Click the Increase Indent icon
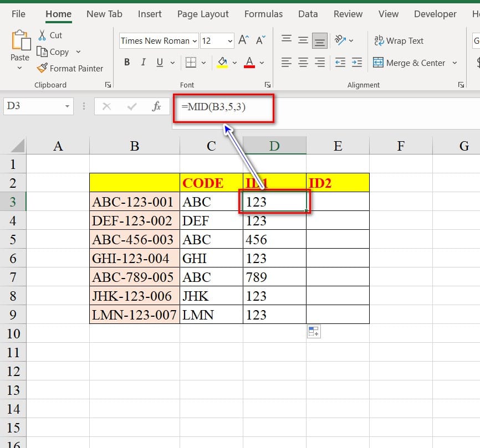Image resolution: width=480 pixels, height=448 pixels. [357, 63]
